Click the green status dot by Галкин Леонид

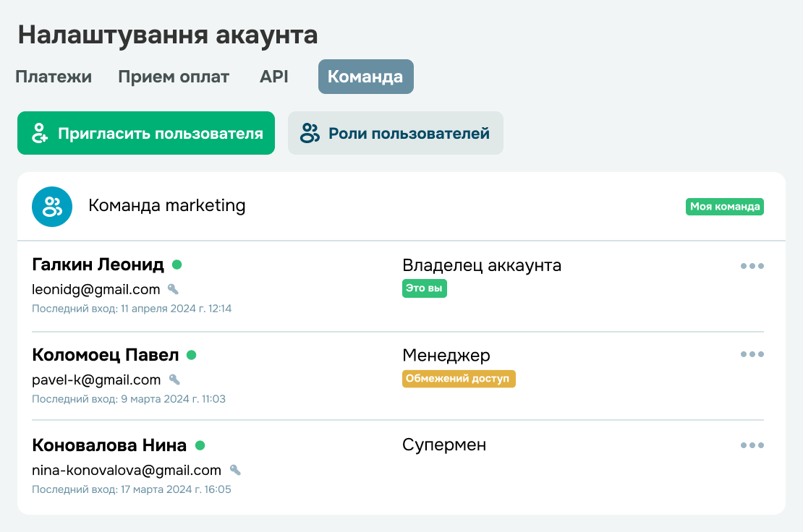(177, 265)
